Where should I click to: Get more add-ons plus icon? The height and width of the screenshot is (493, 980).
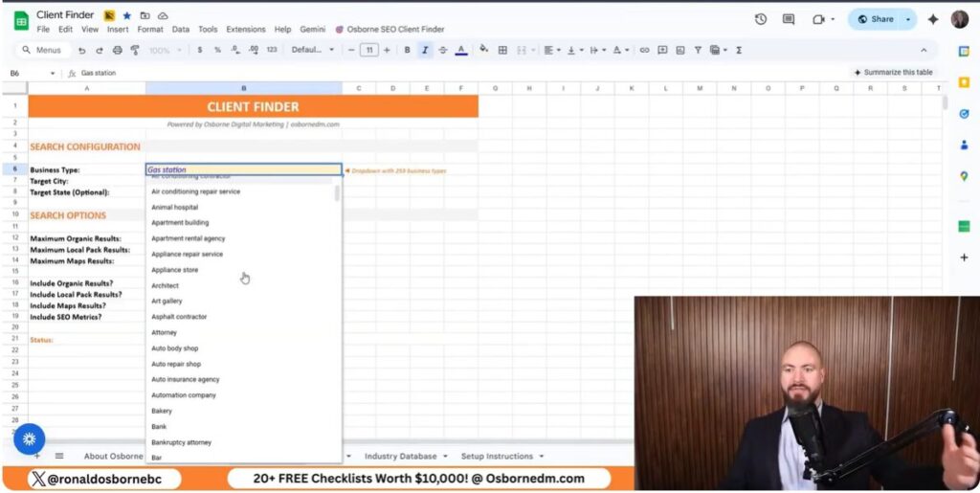964,258
